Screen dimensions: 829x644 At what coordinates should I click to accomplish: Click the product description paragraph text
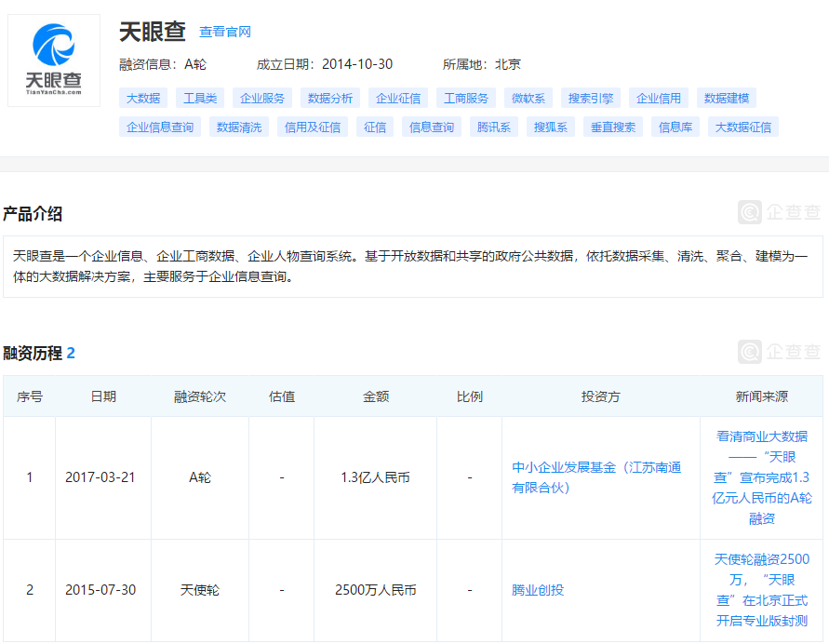410,266
